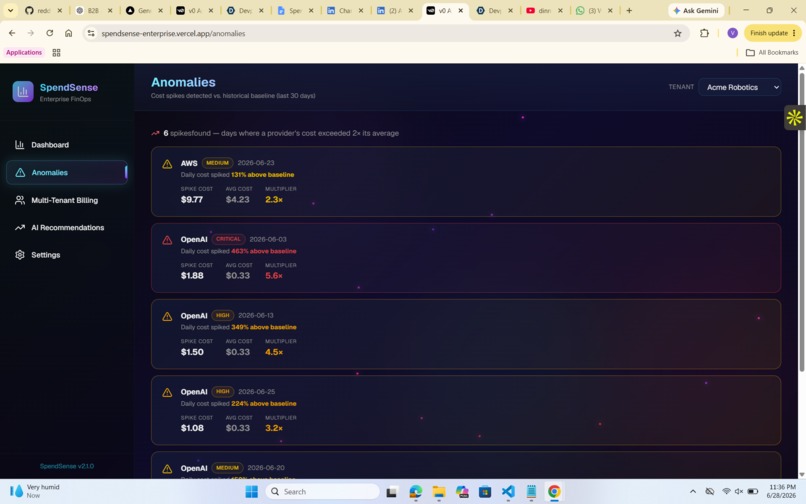Open Microsoft Edge from the taskbar
The width and height of the screenshot is (806, 504).
(415, 492)
